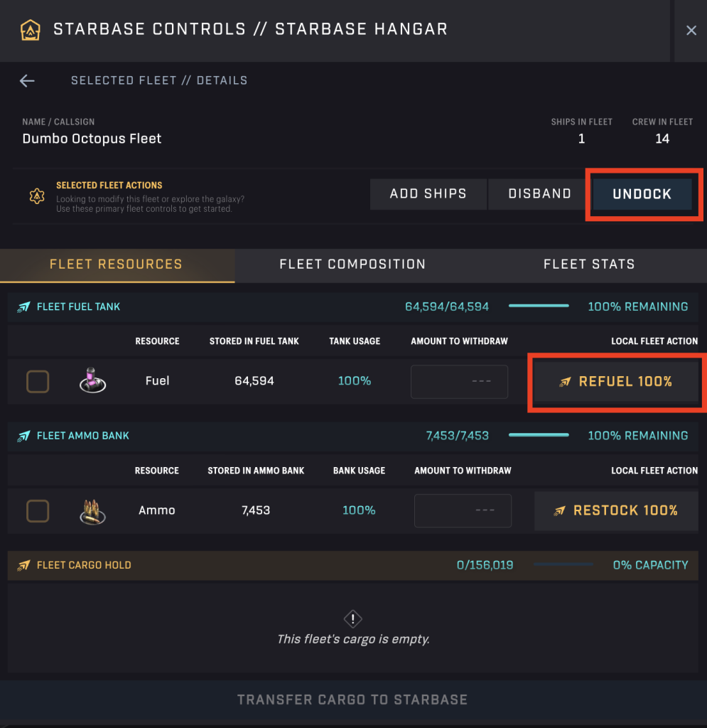Image resolution: width=707 pixels, height=728 pixels.
Task: Check the Fuel resource checkbox
Action: tap(38, 382)
